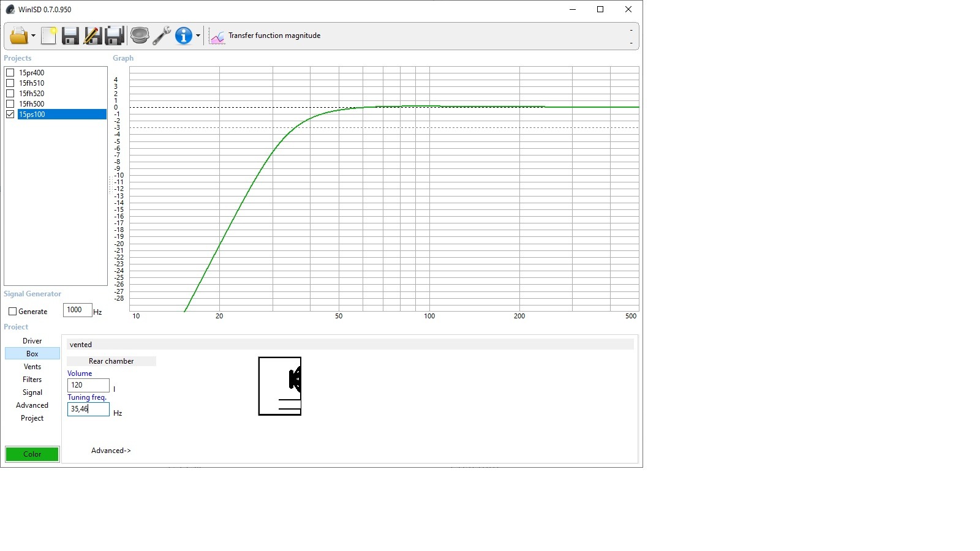Switch to the Vents tab
This screenshot has width=980, height=551.
(x=32, y=367)
